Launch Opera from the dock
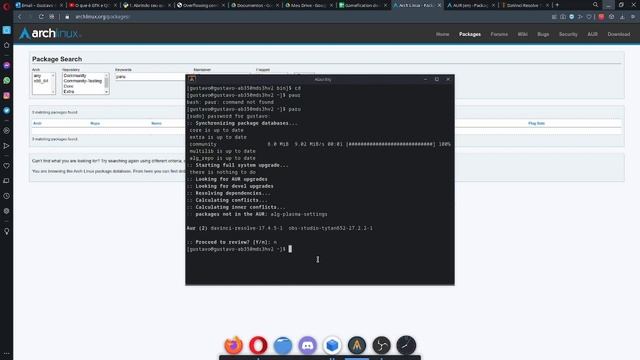The width and height of the screenshot is (640, 360). [x=258, y=345]
